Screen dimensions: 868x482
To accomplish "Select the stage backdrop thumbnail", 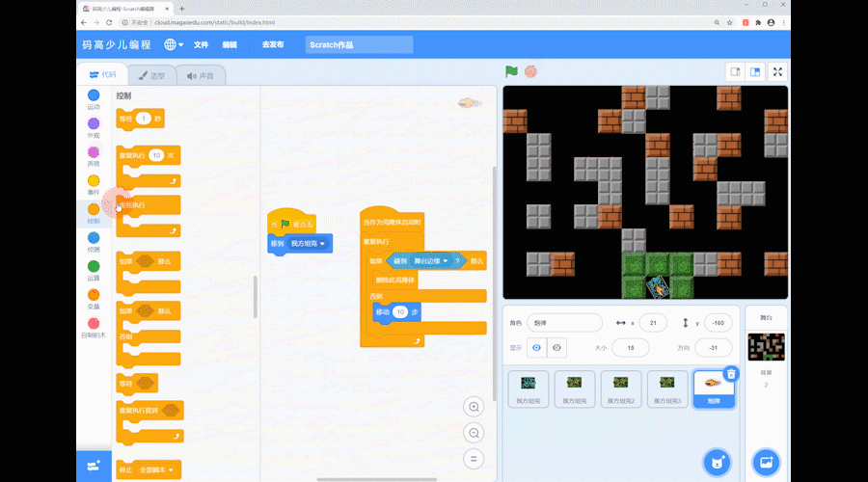I will coord(766,347).
